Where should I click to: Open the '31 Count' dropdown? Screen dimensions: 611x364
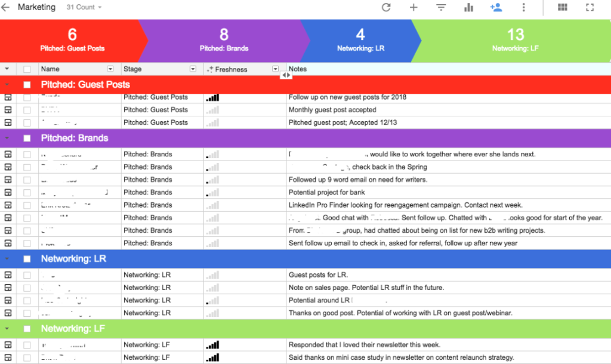pos(84,7)
